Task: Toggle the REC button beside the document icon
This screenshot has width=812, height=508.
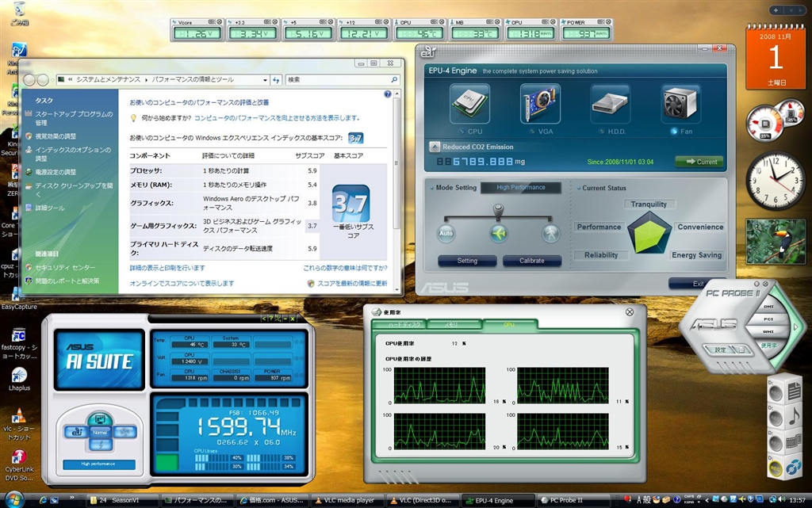Action: pyautogui.click(x=776, y=392)
